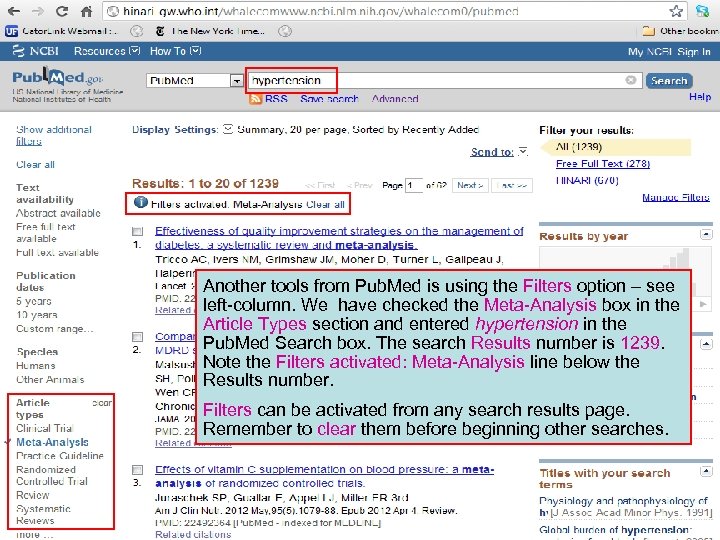The width and height of the screenshot is (720, 540).
Task: Filter by Free Full Text (278)
Action: (603, 163)
